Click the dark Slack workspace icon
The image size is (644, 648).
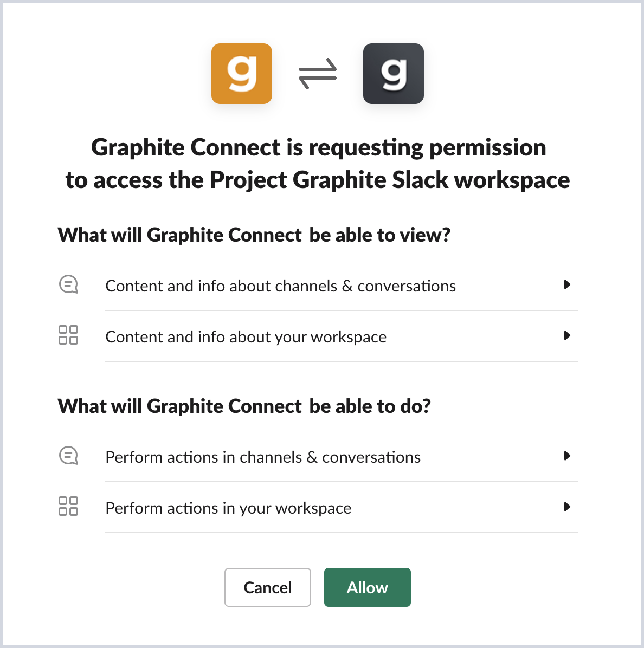pos(394,74)
